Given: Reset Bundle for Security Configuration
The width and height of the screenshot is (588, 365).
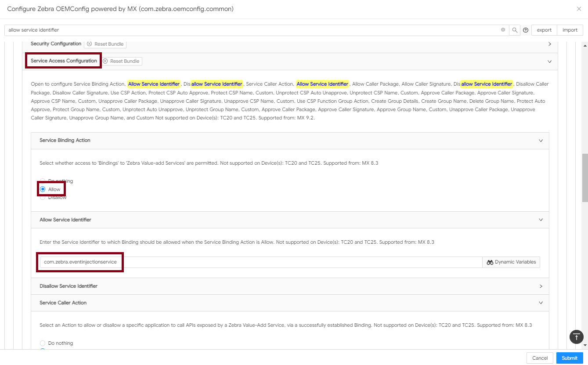Looking at the screenshot, I should point(105,44).
